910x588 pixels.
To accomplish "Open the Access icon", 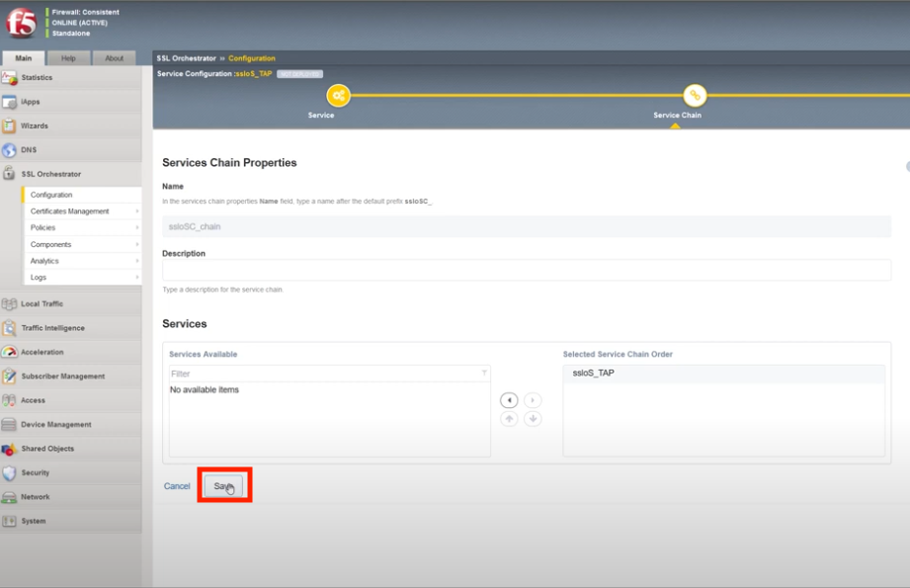I will coord(9,400).
